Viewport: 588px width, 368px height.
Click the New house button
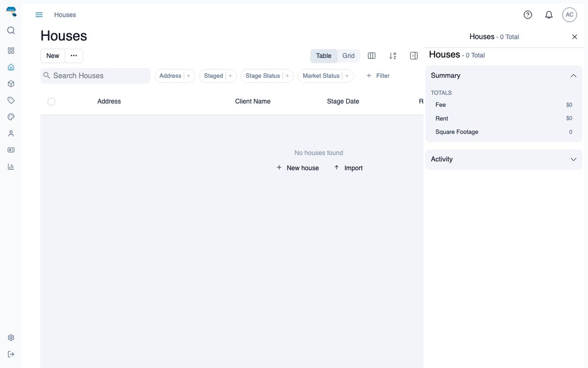tap(297, 168)
